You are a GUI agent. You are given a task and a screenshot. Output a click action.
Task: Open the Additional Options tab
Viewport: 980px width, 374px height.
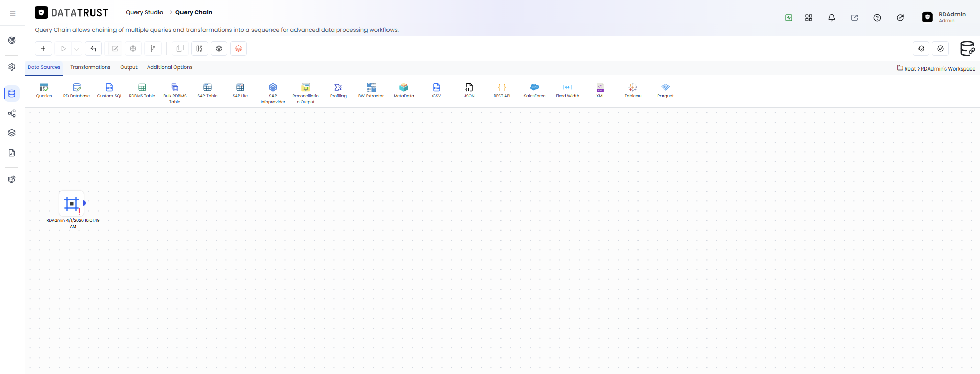point(170,67)
